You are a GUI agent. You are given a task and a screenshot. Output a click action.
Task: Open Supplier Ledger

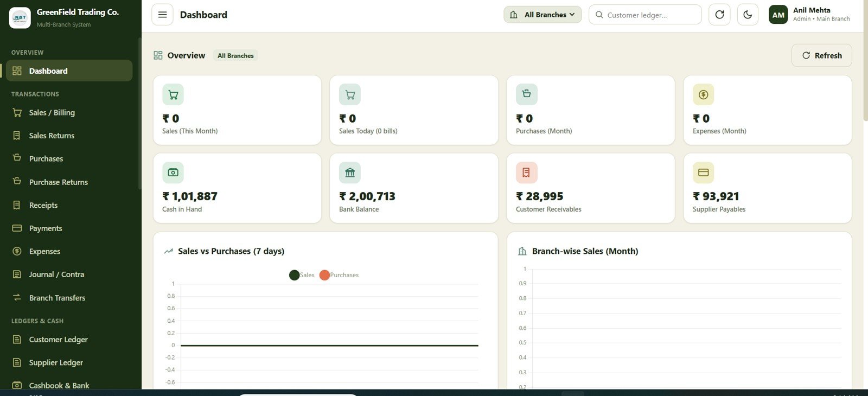coord(69,362)
